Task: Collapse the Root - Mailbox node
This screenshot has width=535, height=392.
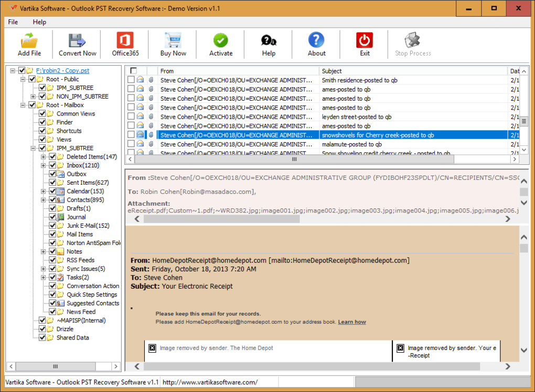Action: (24, 105)
